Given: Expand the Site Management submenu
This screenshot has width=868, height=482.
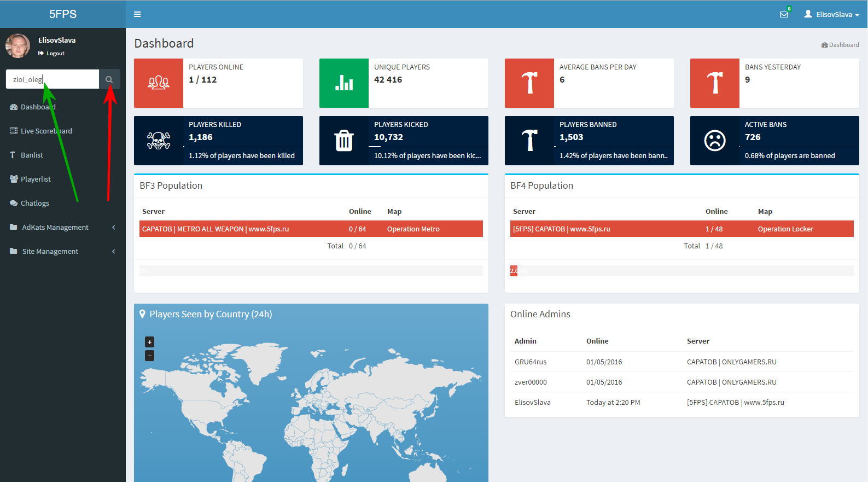Looking at the screenshot, I should (x=63, y=251).
